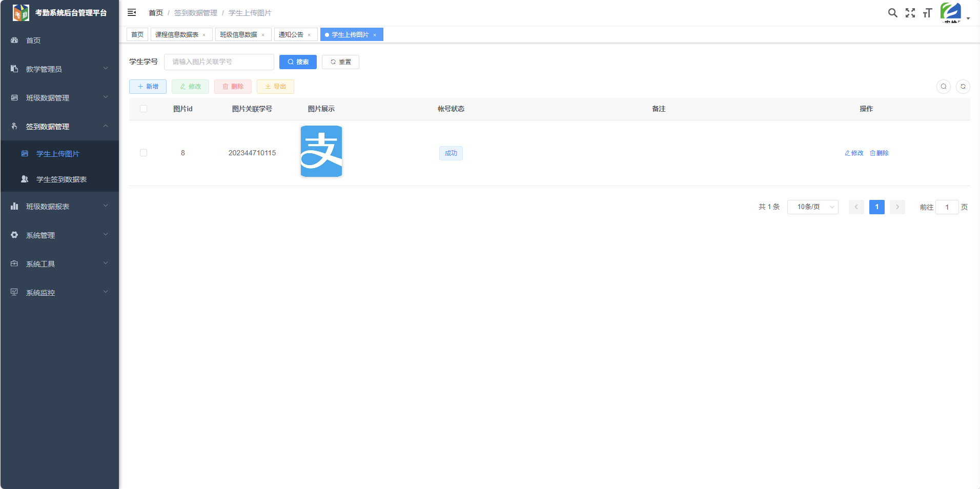Go to the previous page arrow
The height and width of the screenshot is (489, 980).
click(x=856, y=207)
